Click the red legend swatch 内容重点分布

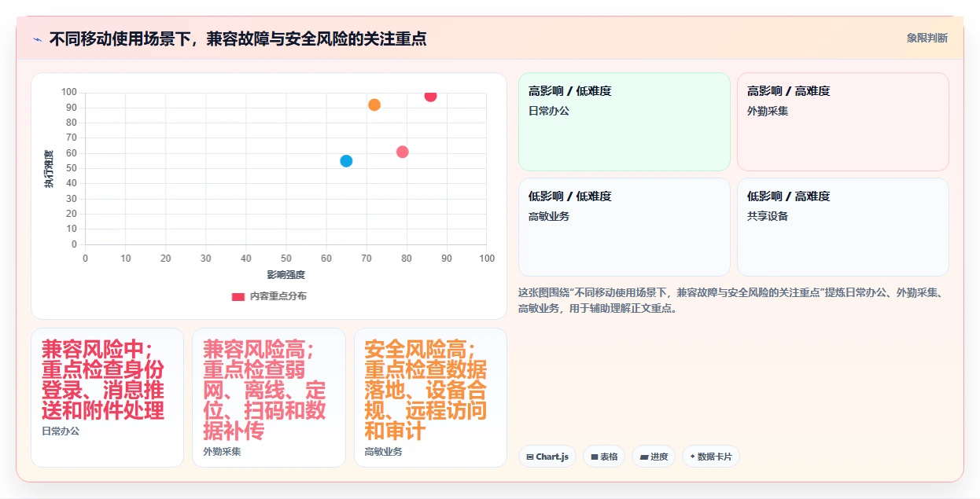click(238, 296)
